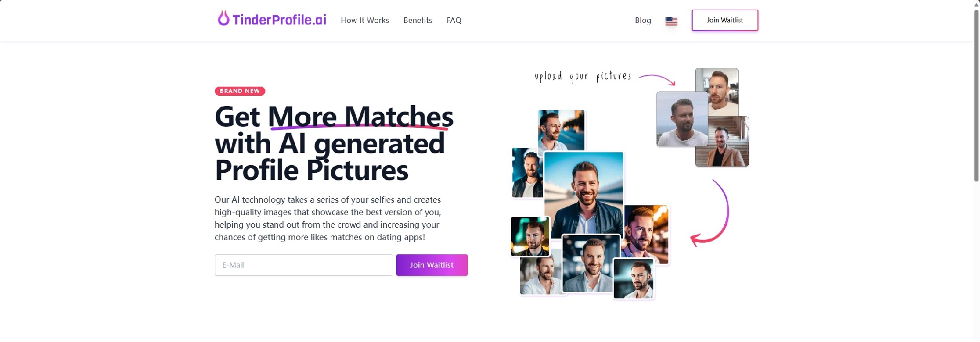Click the uploaded selfie with grey background
Viewport: 980px width, 342px height.
pyautogui.click(x=682, y=119)
